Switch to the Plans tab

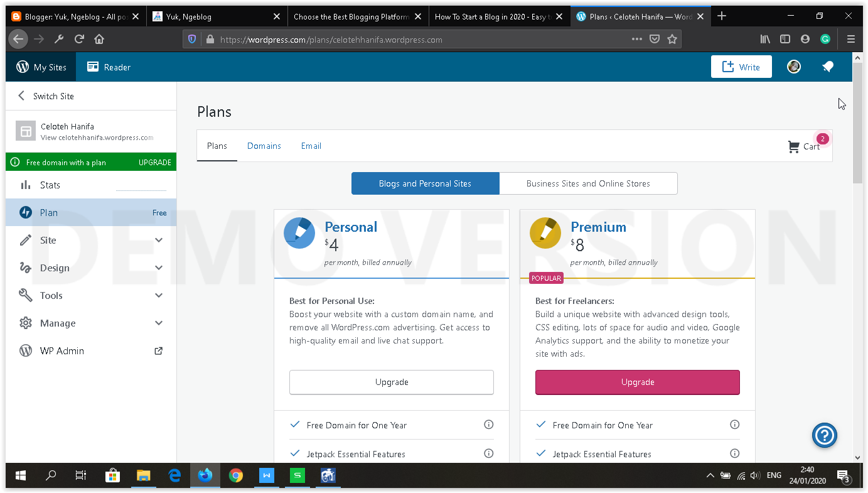coord(217,146)
